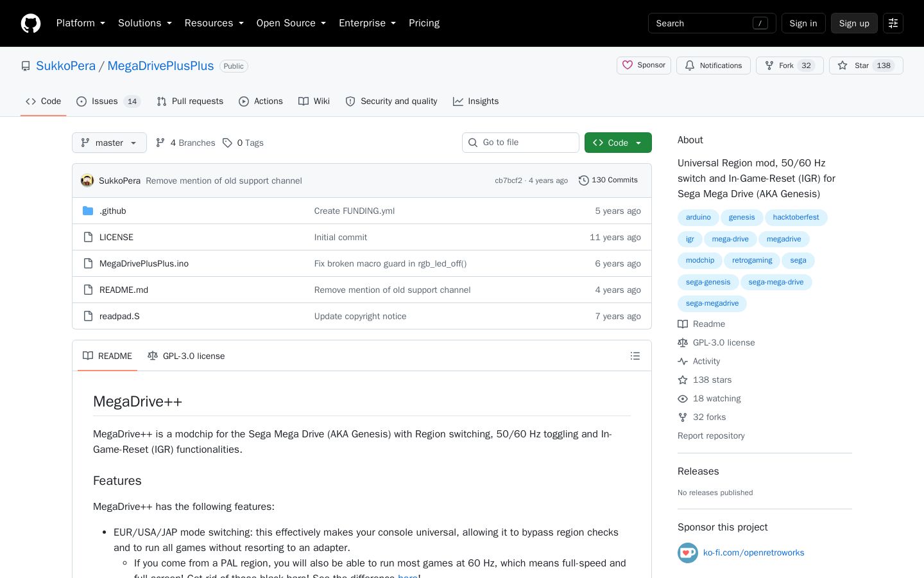Screen dimensions: 924x578
Task: Focus the header Search field
Action: (712, 23)
